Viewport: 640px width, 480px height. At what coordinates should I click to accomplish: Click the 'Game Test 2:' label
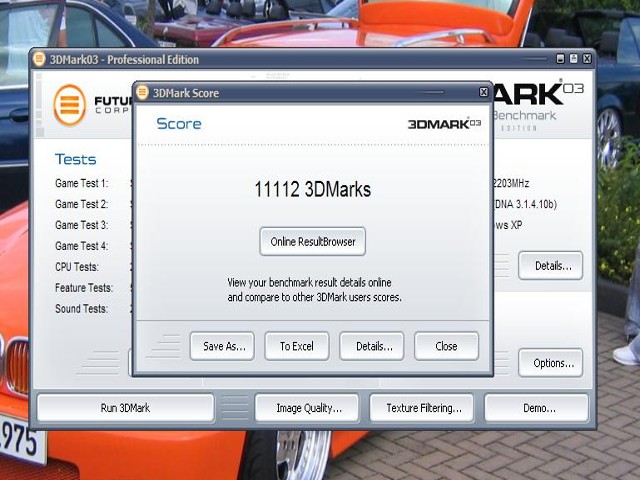tap(82, 204)
